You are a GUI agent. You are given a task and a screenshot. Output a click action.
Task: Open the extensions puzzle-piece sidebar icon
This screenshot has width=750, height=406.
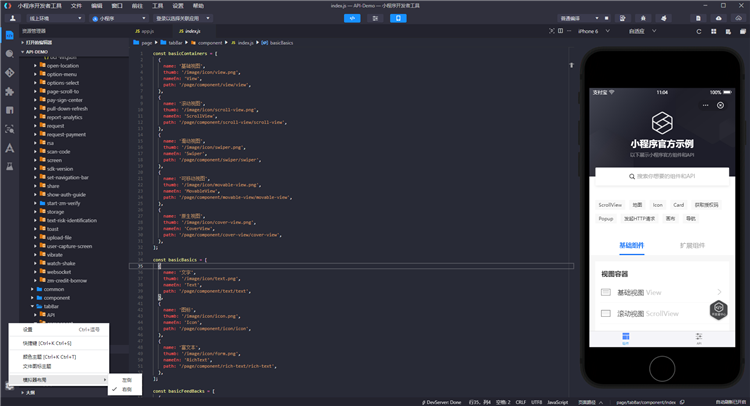pyautogui.click(x=9, y=91)
